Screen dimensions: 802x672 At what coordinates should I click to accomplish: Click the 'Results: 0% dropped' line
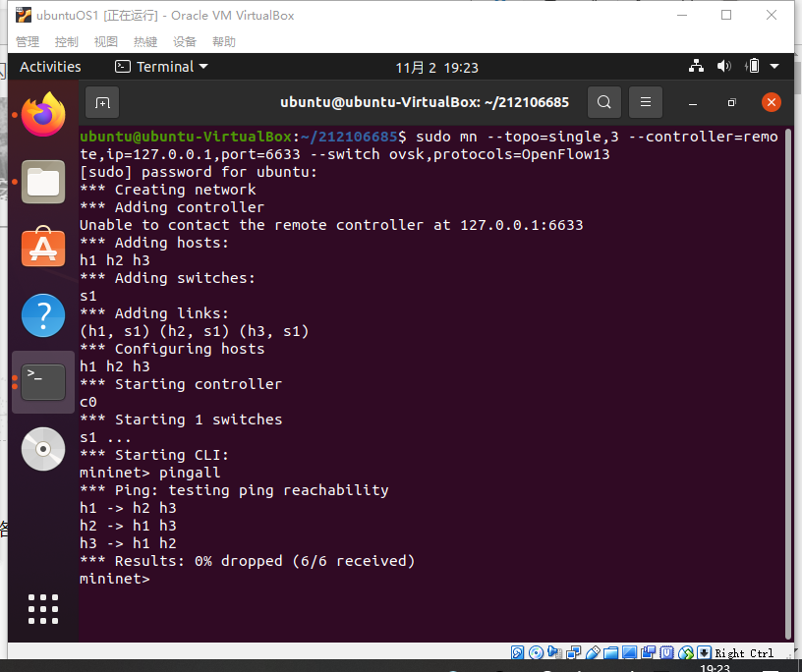coord(247,561)
